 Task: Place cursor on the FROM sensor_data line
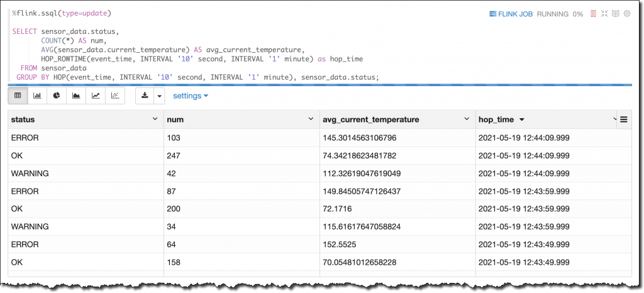(53, 68)
